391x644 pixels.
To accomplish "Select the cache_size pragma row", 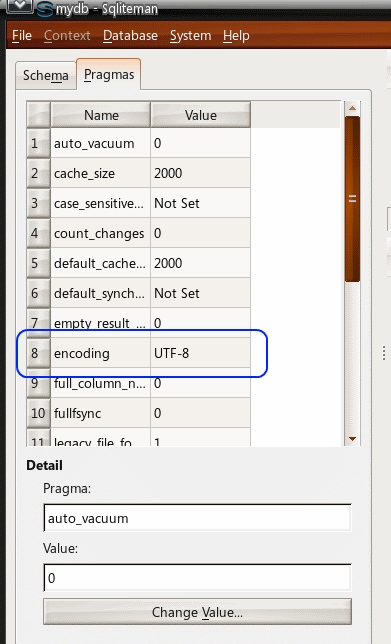I will click(x=138, y=173).
